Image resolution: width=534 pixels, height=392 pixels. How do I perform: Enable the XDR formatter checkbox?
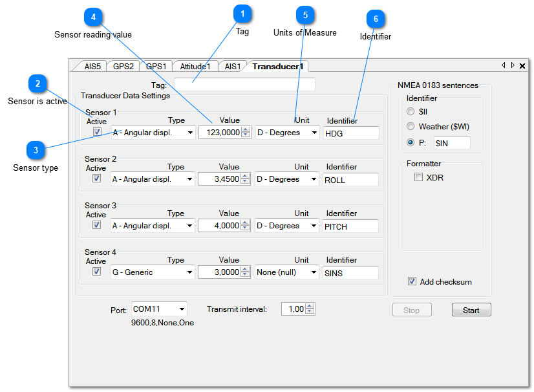pos(418,177)
